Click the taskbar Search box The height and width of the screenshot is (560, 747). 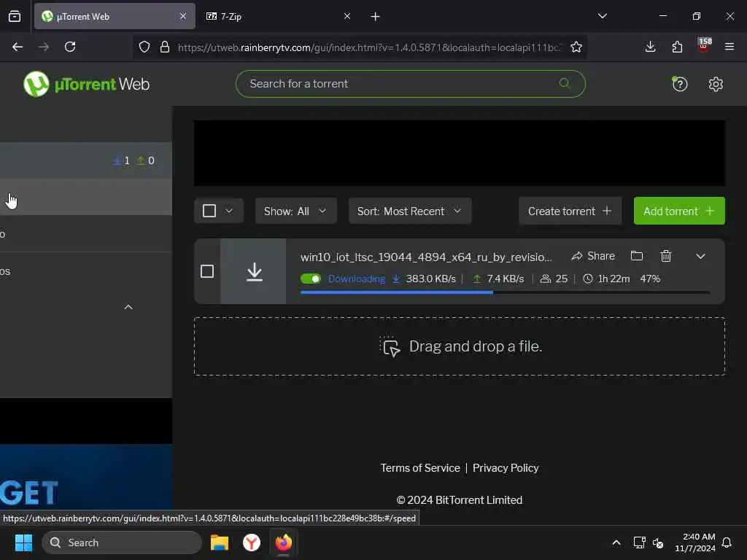[x=122, y=542]
